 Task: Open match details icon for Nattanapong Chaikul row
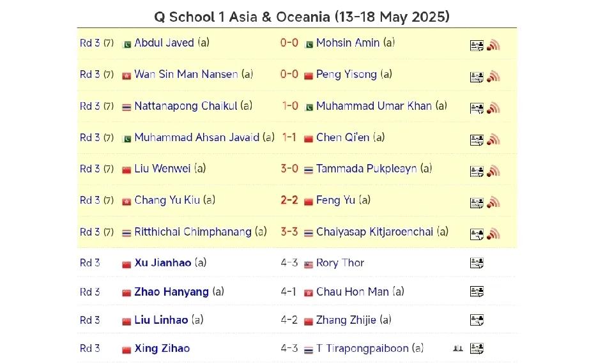pyautogui.click(x=477, y=108)
